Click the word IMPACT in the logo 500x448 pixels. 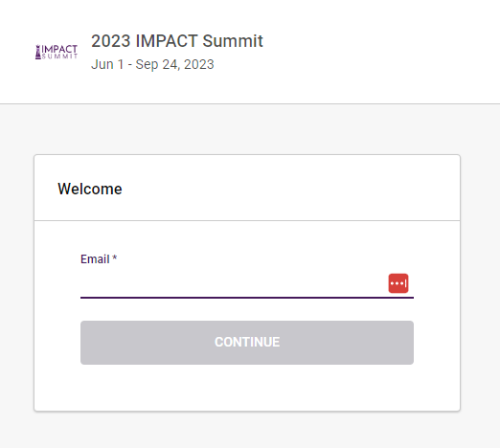pyautogui.click(x=59, y=49)
